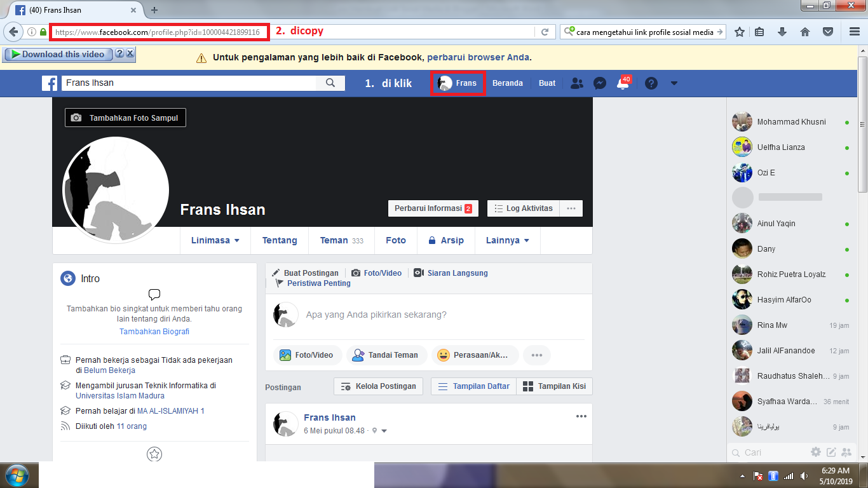Open chat with Rohiz Puetra Loyalz
Viewport: 868px width, 488px height.
(791, 274)
